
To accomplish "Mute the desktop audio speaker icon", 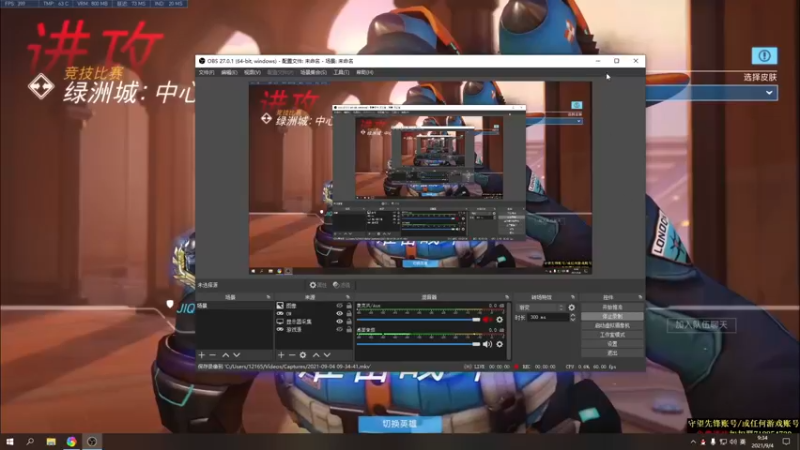I will pos(487,344).
